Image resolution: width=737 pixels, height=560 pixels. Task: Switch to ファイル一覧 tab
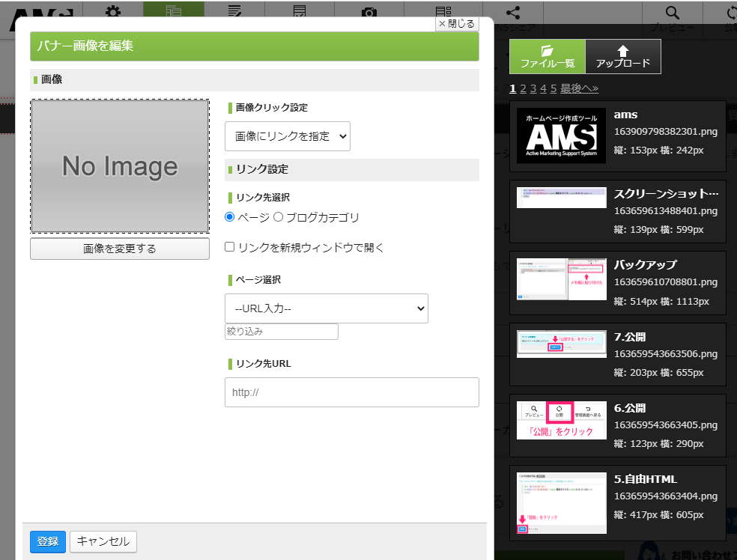(548, 56)
